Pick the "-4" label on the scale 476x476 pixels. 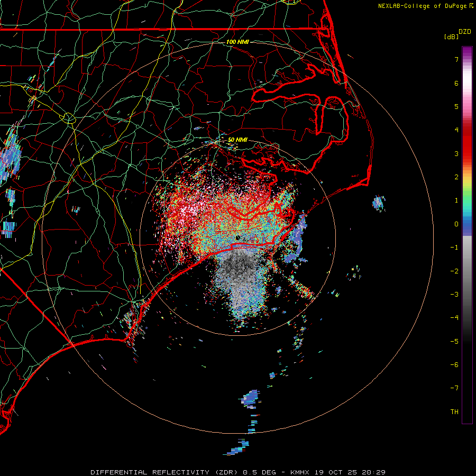454,317
